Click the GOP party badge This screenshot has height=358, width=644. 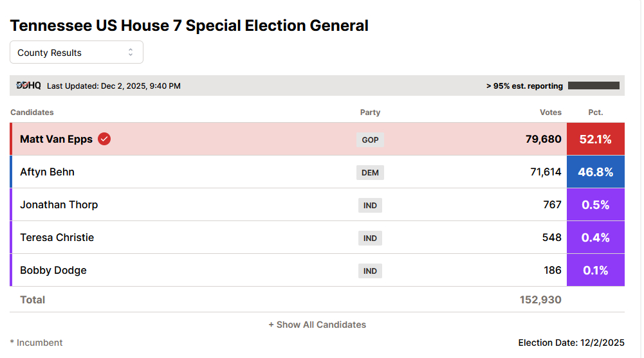coord(370,139)
